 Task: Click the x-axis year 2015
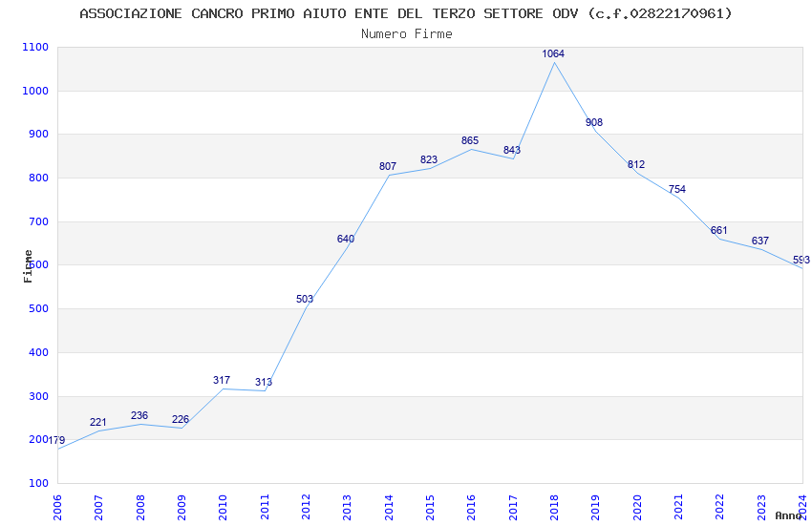430,508
